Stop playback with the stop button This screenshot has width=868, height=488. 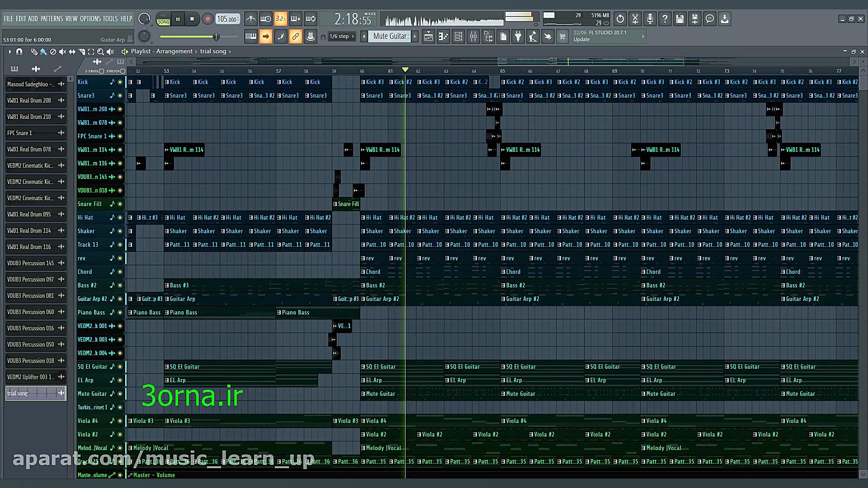click(192, 19)
